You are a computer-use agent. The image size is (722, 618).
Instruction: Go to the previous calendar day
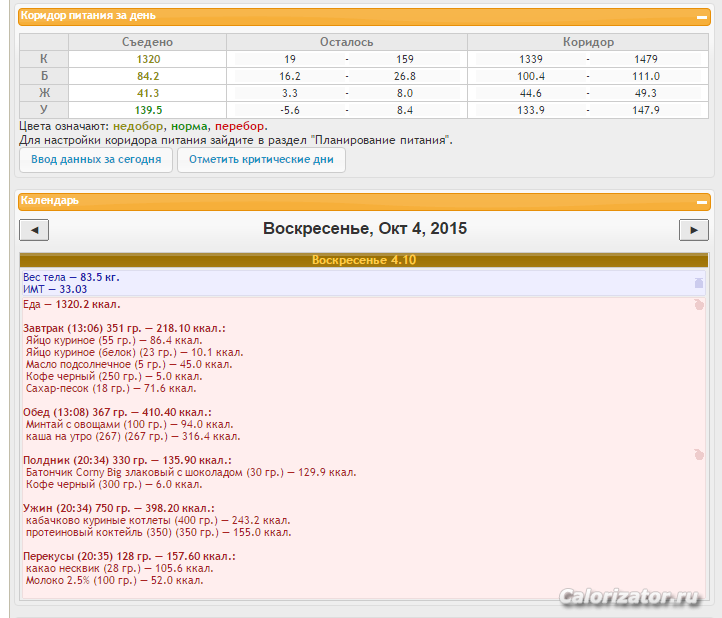[x=34, y=230]
